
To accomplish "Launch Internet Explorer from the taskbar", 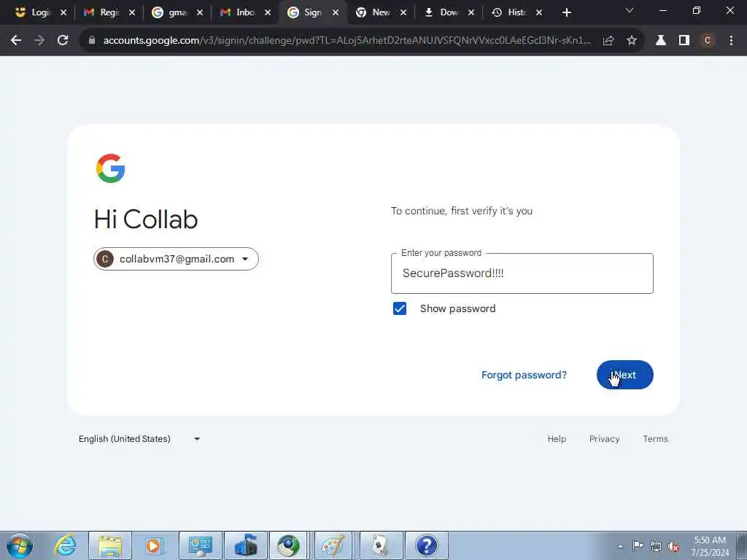I will point(65,545).
